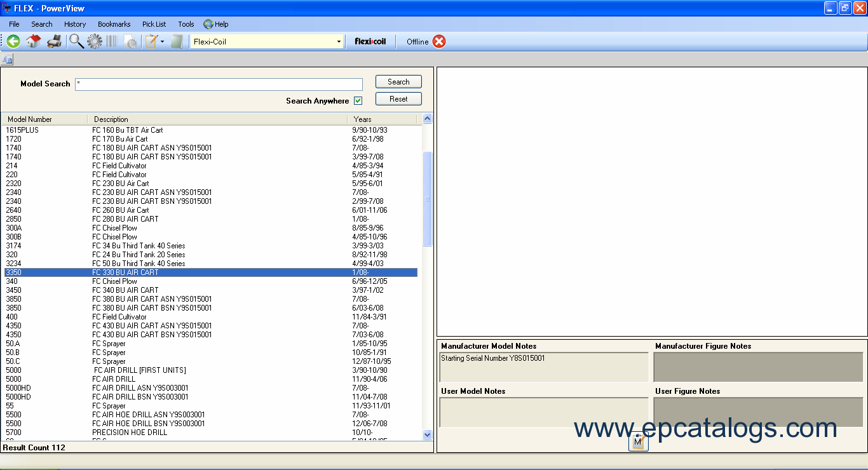Click the green Back arrow icon
This screenshot has width=868, height=470.
(x=13, y=41)
